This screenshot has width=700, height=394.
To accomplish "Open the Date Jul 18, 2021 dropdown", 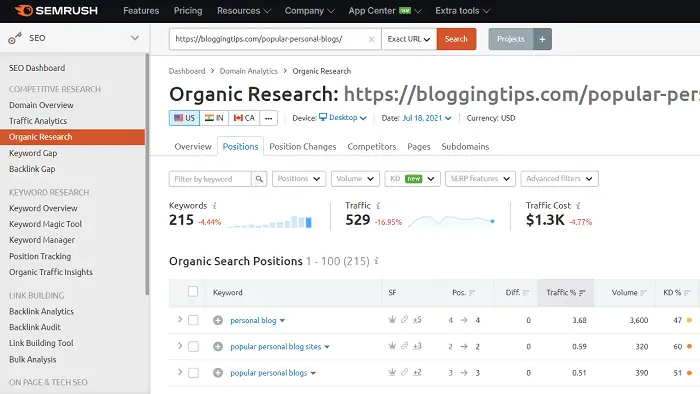I will [427, 118].
